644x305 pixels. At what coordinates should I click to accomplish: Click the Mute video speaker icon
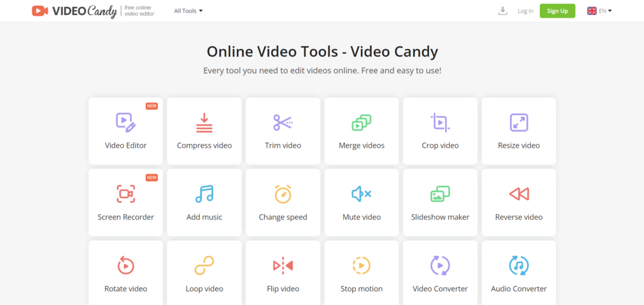click(362, 194)
